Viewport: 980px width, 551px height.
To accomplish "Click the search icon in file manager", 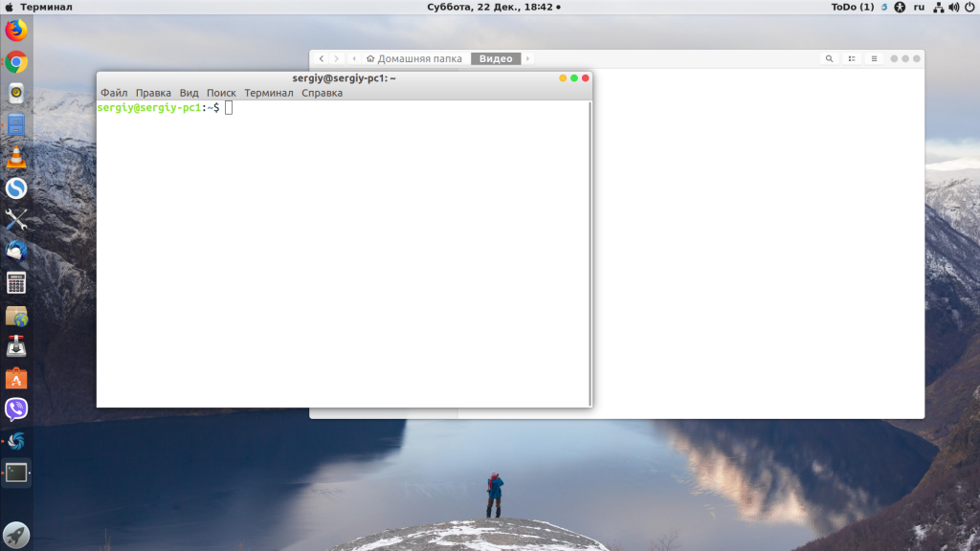I will tap(830, 59).
